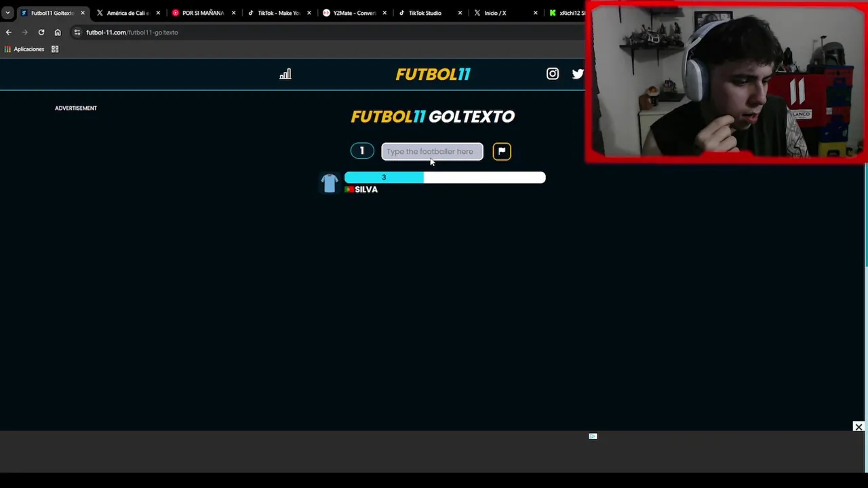This screenshot has width=868, height=488.
Task: Switch to the POR SI MAÑANA tab
Action: pos(203,13)
